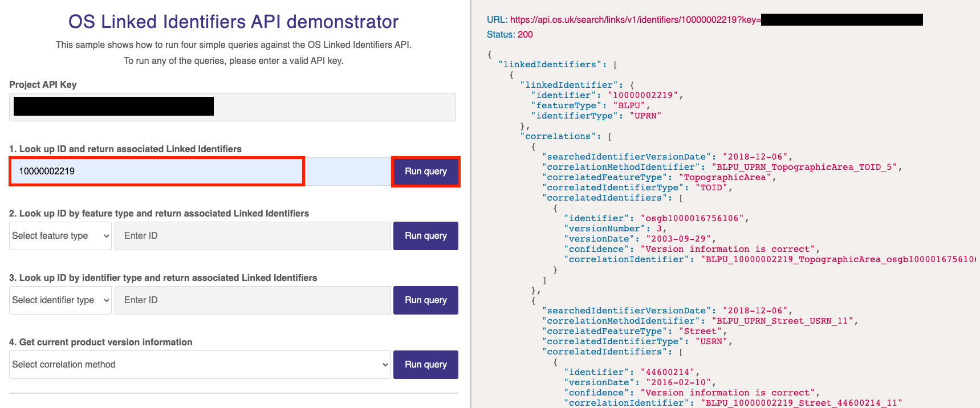Click the 44600214 identifier value
Screen dimensions: 980x408
click(x=668, y=372)
